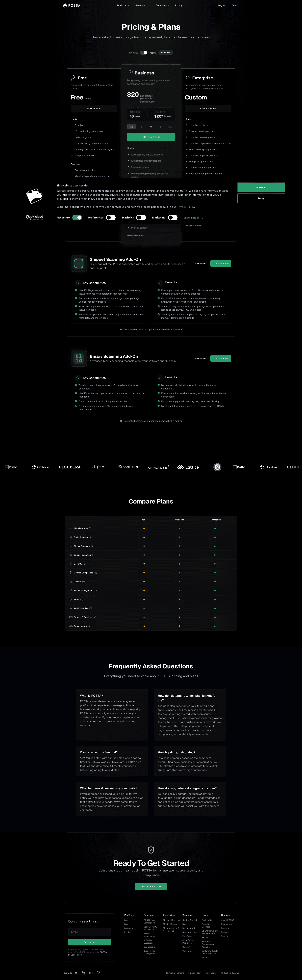Open the GitHub footer icon
Image resolution: width=302 pixels, height=980 pixels.
click(98, 973)
